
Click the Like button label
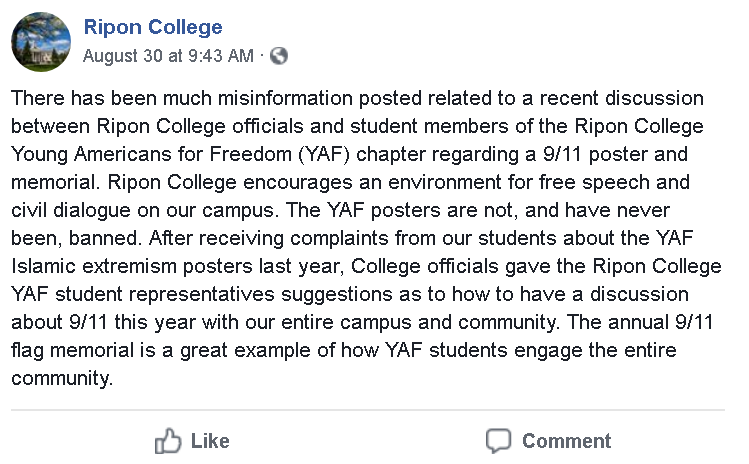click(210, 441)
